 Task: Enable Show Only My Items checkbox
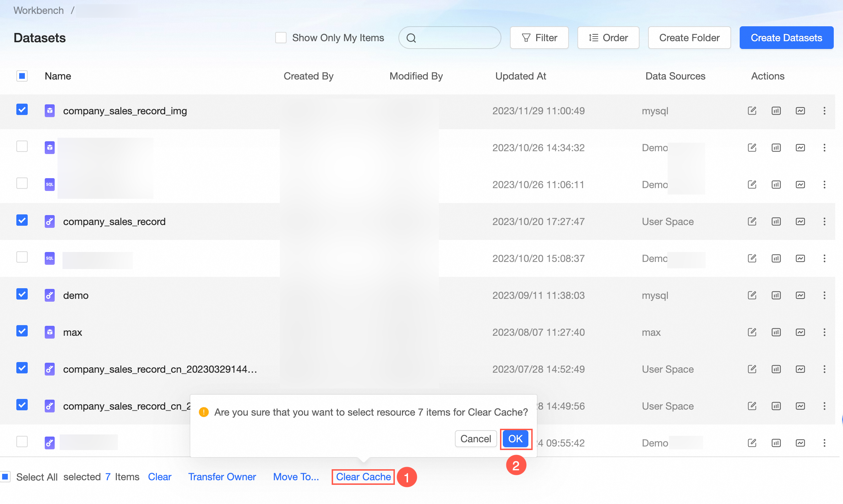tap(281, 38)
